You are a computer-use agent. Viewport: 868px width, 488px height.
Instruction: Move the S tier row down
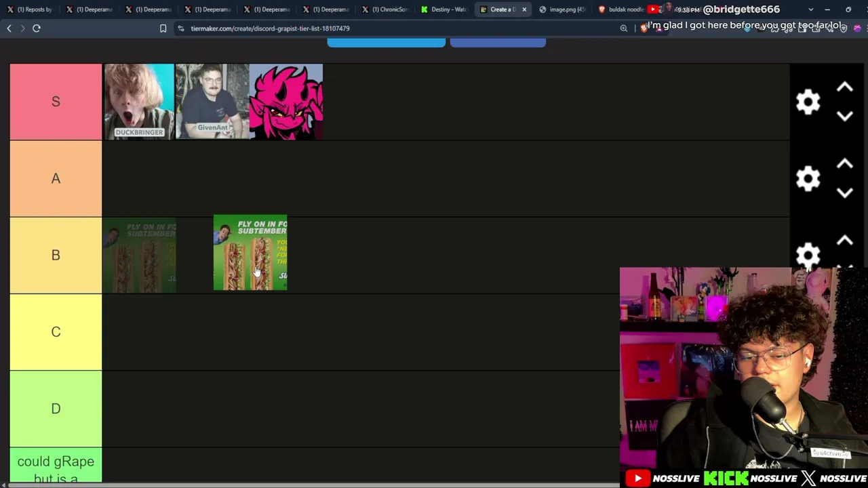coord(844,116)
